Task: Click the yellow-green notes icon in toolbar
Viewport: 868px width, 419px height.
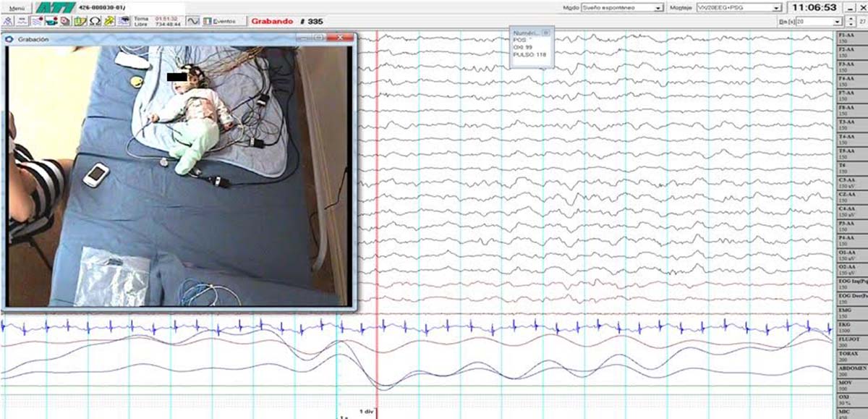Action: coord(80,21)
